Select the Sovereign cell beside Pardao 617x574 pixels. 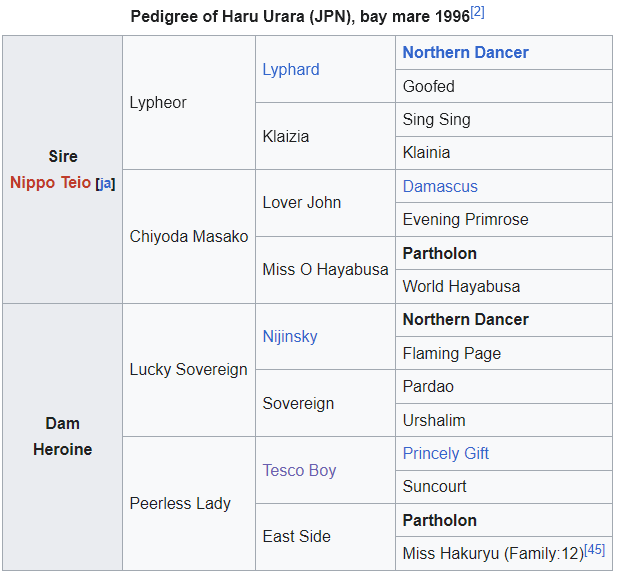[325, 403]
